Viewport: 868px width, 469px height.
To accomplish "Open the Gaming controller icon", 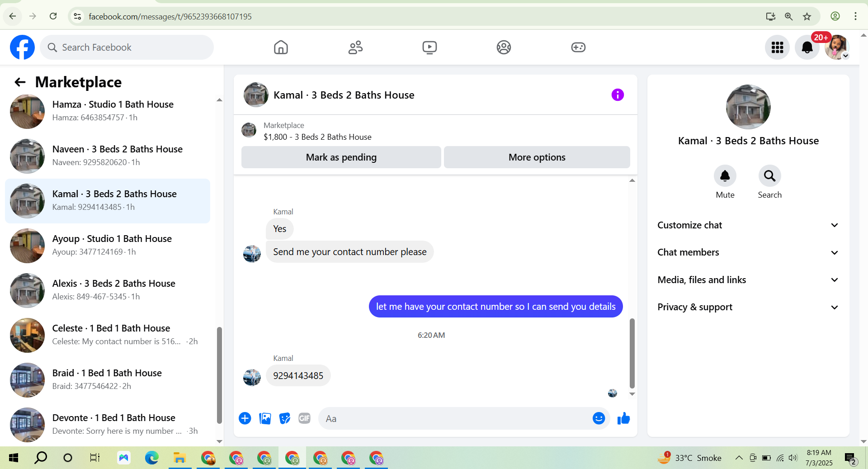I will 578,47.
